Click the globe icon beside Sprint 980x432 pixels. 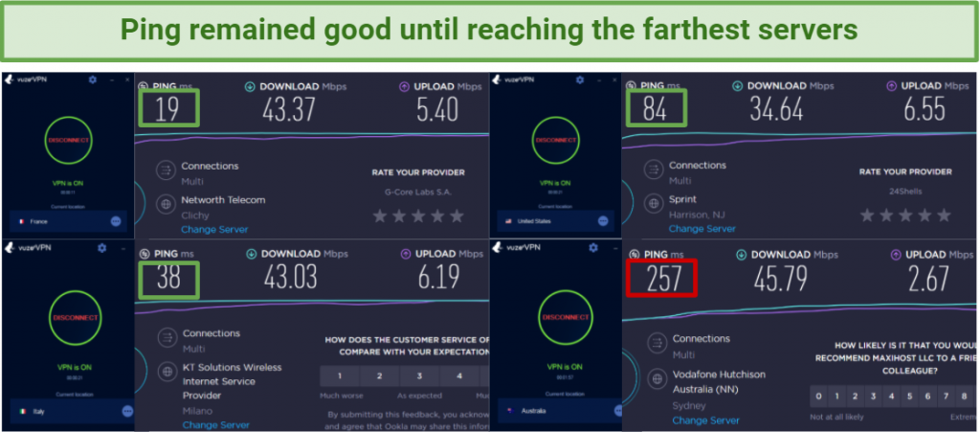click(653, 204)
